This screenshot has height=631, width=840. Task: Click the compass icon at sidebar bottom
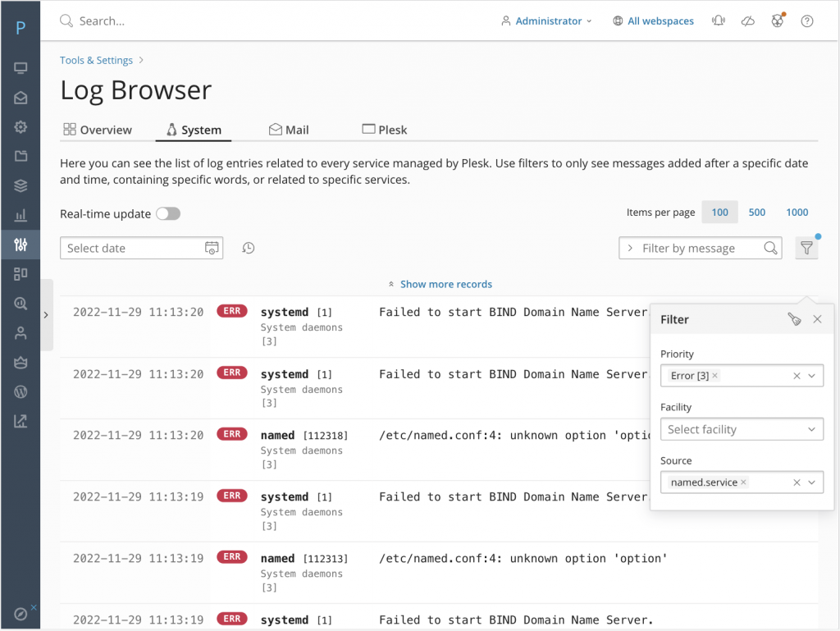21,614
